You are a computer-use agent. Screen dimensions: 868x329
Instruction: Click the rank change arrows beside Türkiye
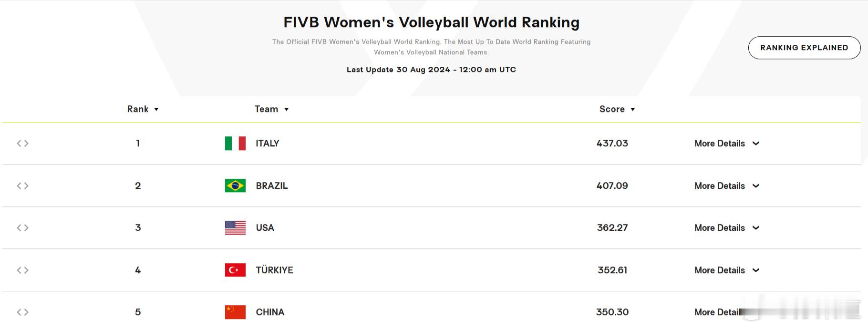23,270
